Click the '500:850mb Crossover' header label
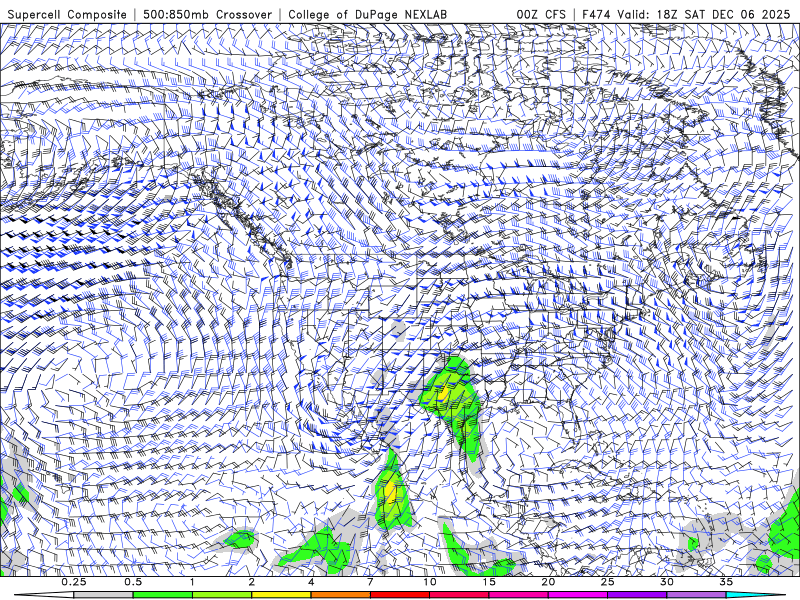Viewport: 800px width, 600px height. tap(208, 14)
